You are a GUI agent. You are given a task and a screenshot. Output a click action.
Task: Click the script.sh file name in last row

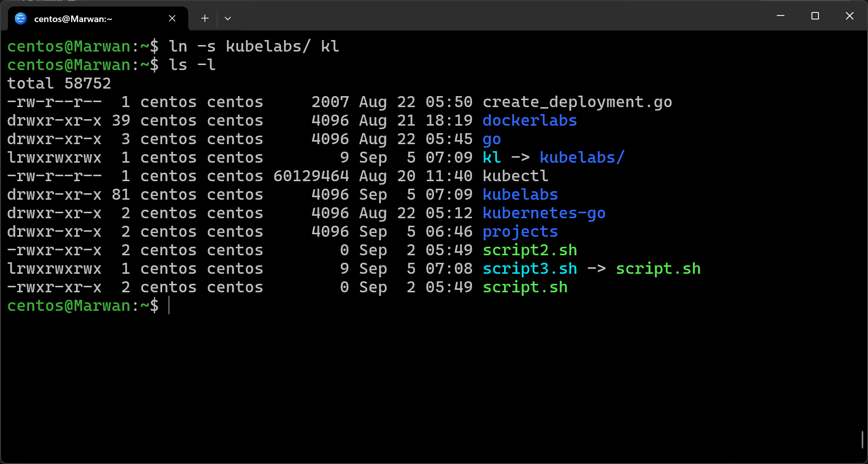pos(525,288)
